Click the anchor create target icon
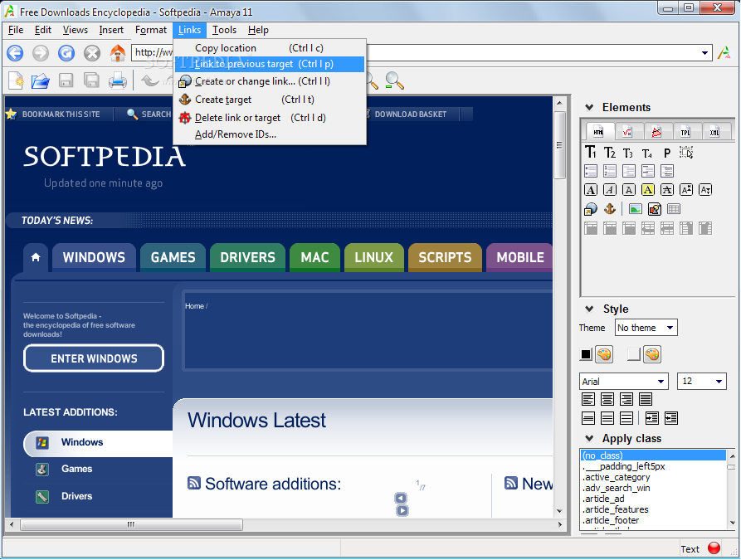Screen dimensions: 741x560 [610, 209]
